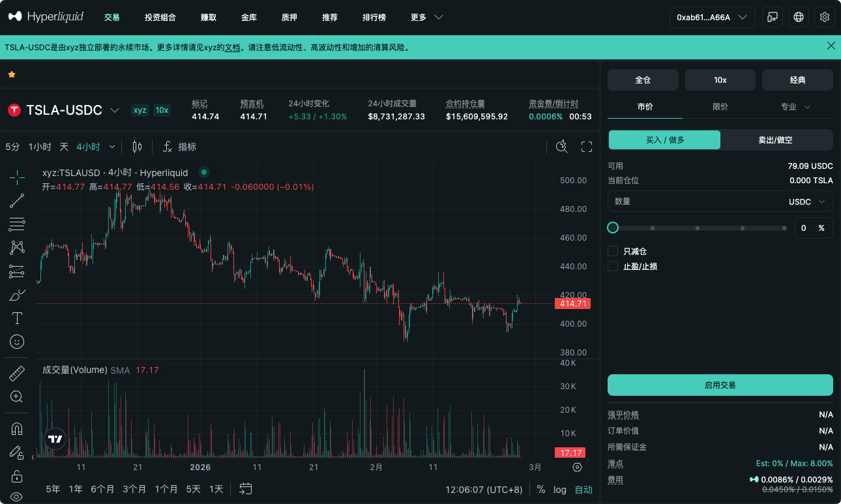
Task: Click the 启用交易 button
Action: (x=720, y=385)
